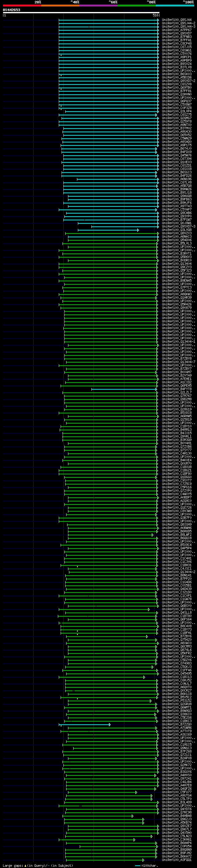Click the red 20% identity legend segment

click(x=22, y=6)
